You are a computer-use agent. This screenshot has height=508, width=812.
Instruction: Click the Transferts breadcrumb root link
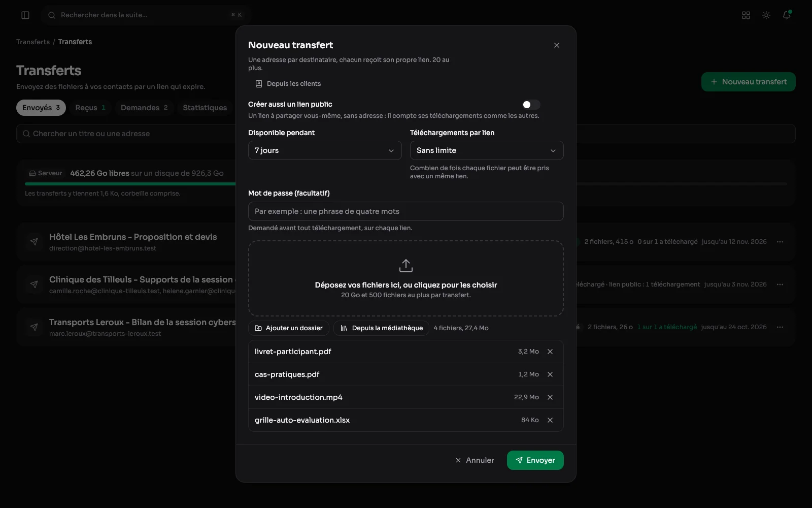click(x=33, y=42)
